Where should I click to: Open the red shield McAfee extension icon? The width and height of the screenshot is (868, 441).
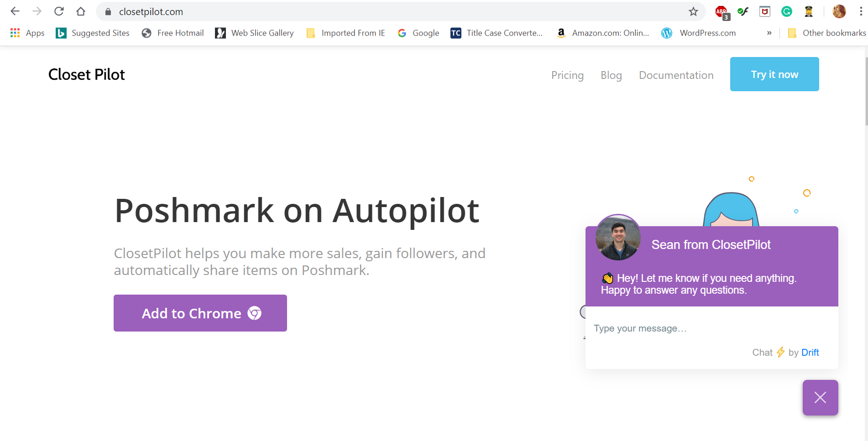pos(765,12)
